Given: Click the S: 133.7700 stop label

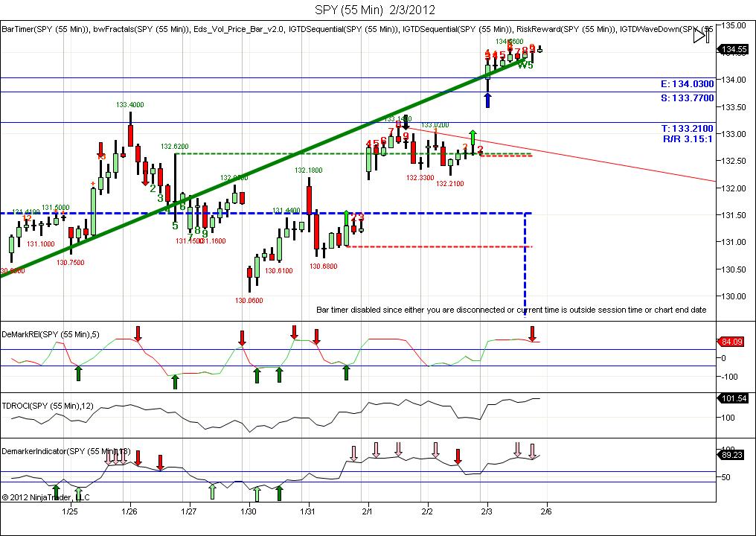Looking at the screenshot, I should pos(687,98).
